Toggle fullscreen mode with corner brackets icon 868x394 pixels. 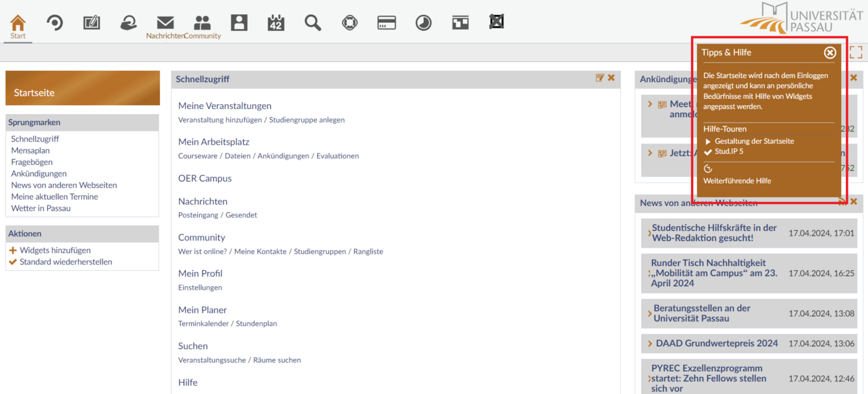tap(856, 53)
